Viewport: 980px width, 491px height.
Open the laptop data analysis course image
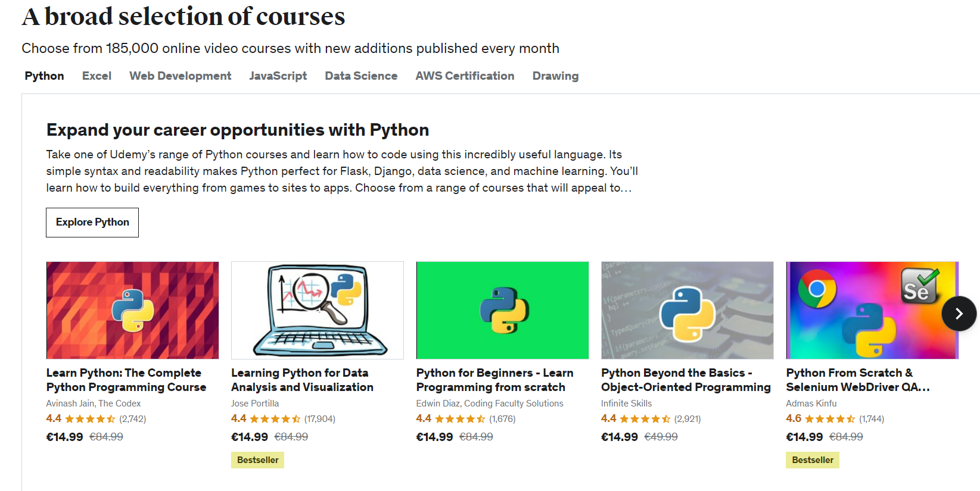(x=317, y=310)
